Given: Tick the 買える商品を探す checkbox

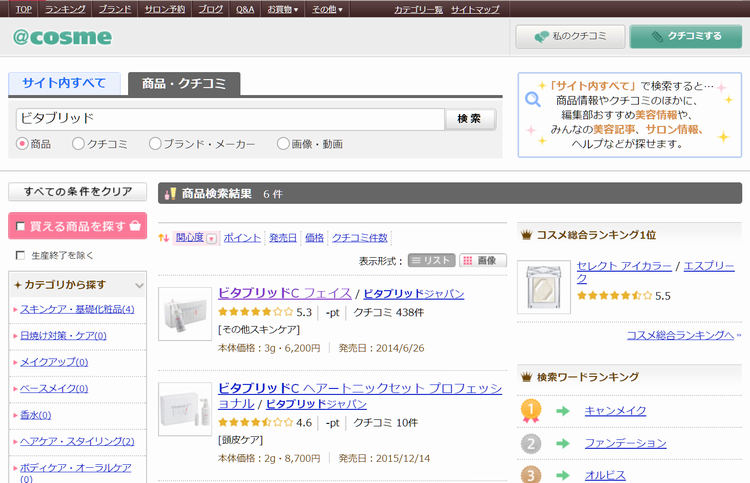Looking at the screenshot, I should [x=21, y=226].
